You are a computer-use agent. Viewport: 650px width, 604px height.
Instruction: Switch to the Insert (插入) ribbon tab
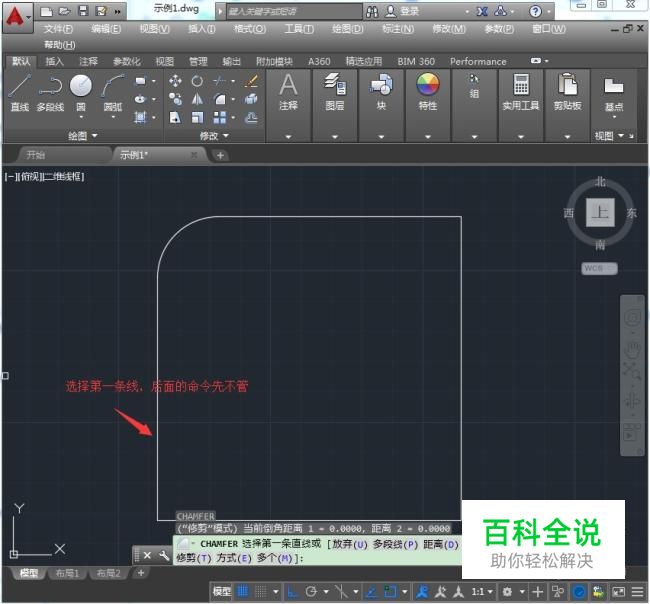54,61
